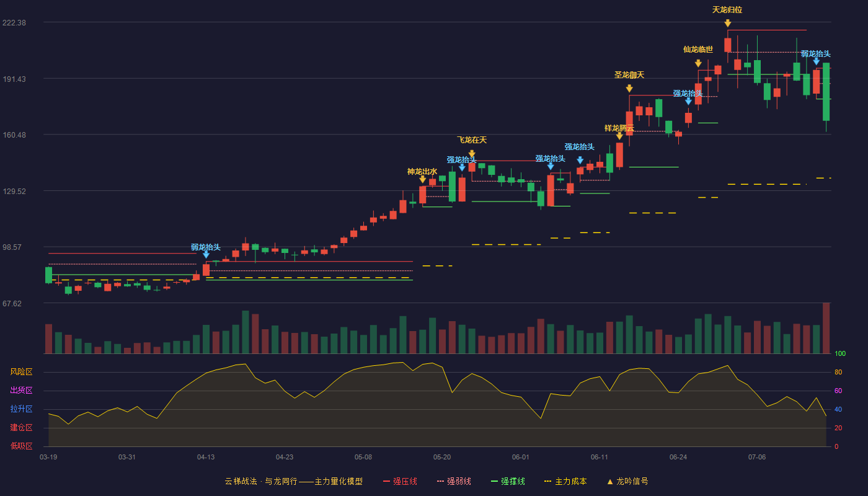Click the 神龙出水 signal label
The width and height of the screenshot is (868, 496).
coord(422,172)
